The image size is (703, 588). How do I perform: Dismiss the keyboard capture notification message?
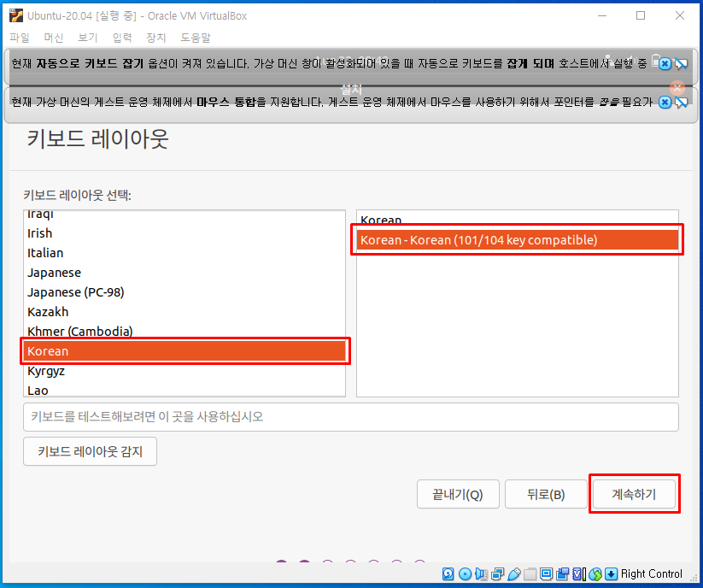coord(665,63)
